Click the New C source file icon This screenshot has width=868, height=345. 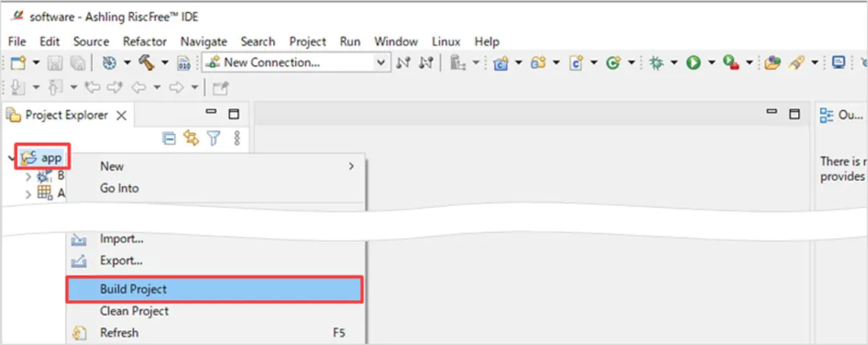tap(577, 64)
